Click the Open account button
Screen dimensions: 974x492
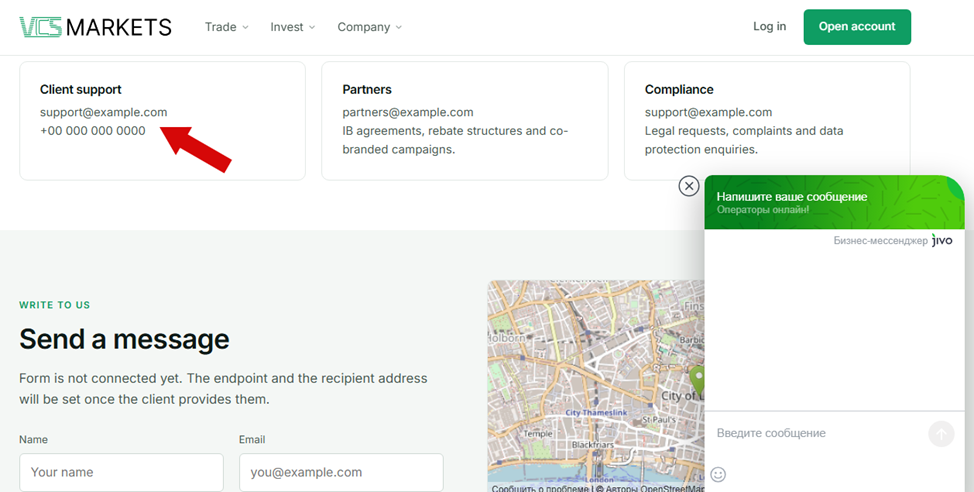[x=857, y=27]
